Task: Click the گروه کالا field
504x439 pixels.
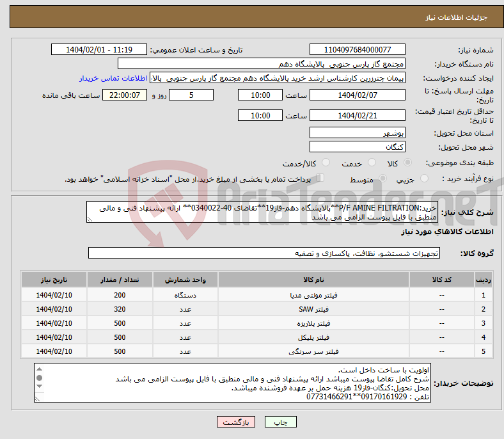Action: pyautogui.click(x=264, y=253)
